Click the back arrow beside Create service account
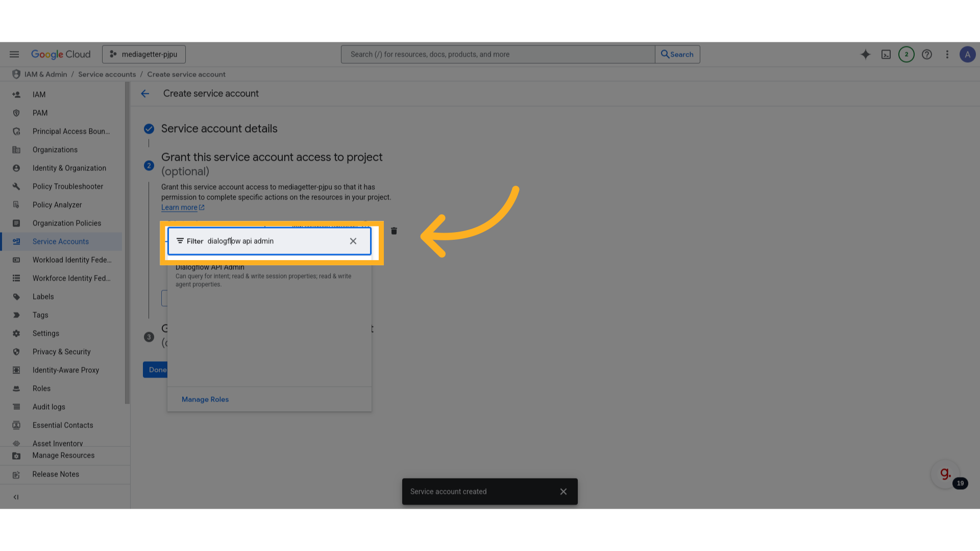The image size is (980, 551). (145, 93)
